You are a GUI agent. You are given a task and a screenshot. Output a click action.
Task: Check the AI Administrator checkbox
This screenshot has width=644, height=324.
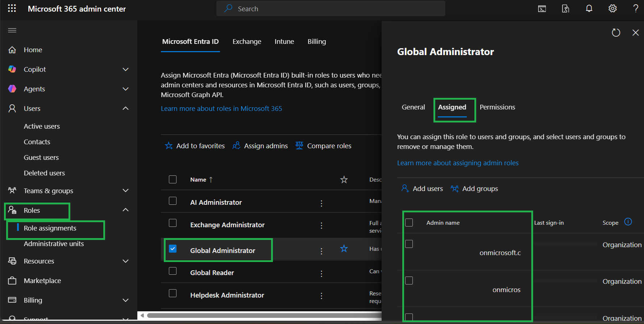[x=173, y=201]
